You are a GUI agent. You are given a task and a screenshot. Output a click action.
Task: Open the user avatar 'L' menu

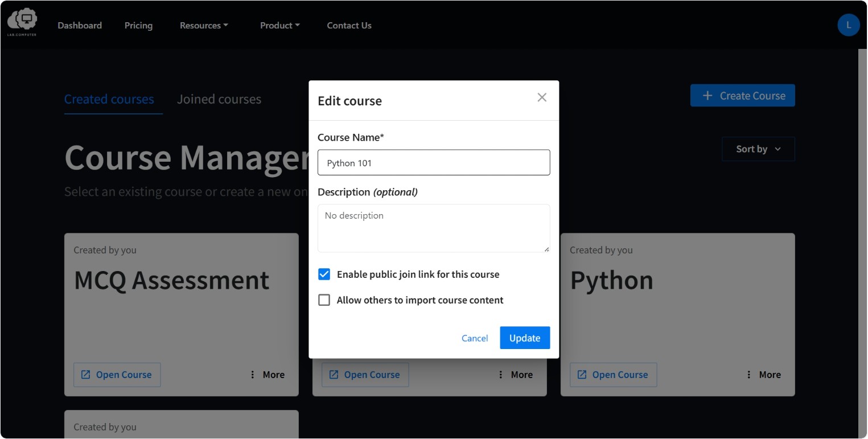848,25
